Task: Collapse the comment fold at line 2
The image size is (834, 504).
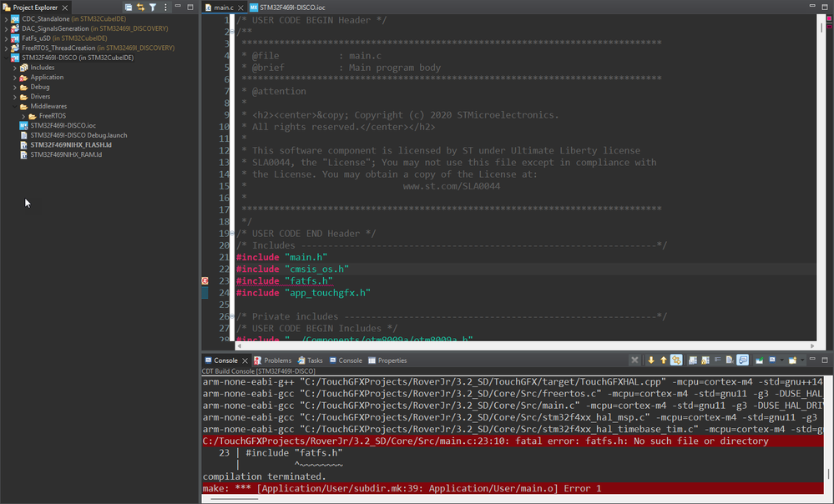Action: click(x=232, y=32)
